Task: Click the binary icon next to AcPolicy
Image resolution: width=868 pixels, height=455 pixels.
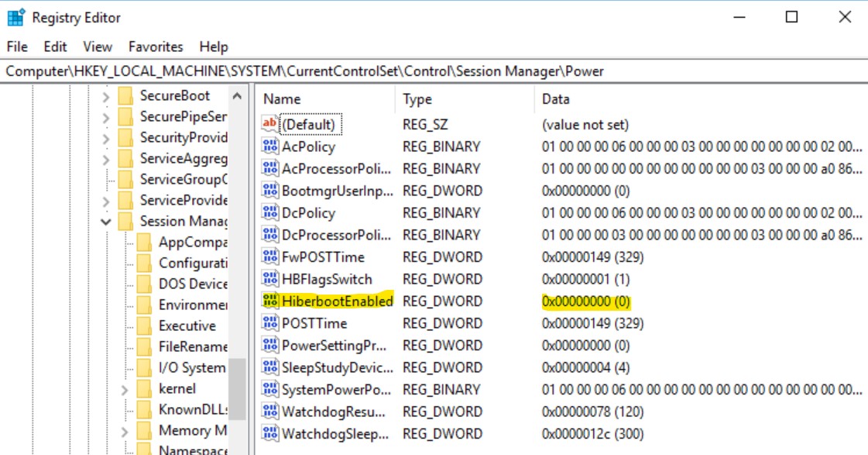Action: [269, 146]
